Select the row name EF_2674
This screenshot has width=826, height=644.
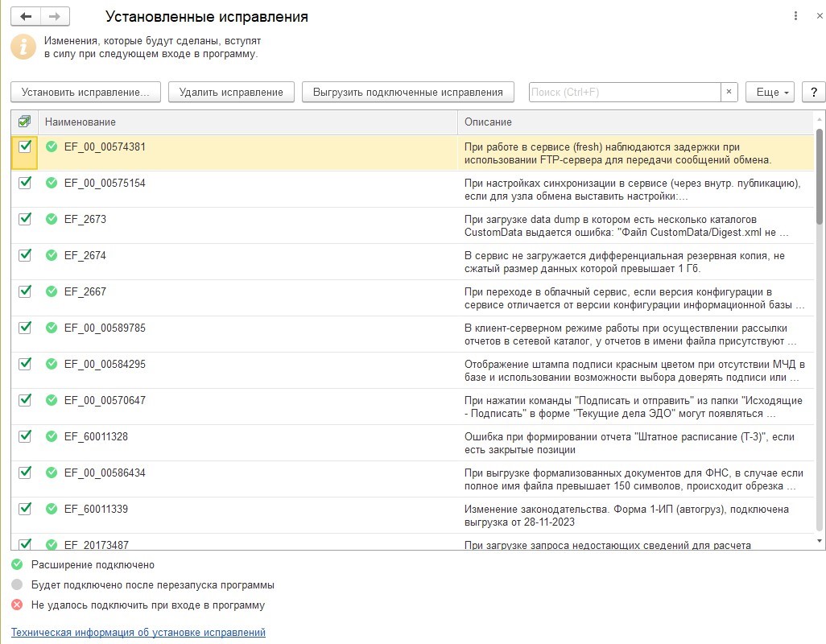click(85, 256)
